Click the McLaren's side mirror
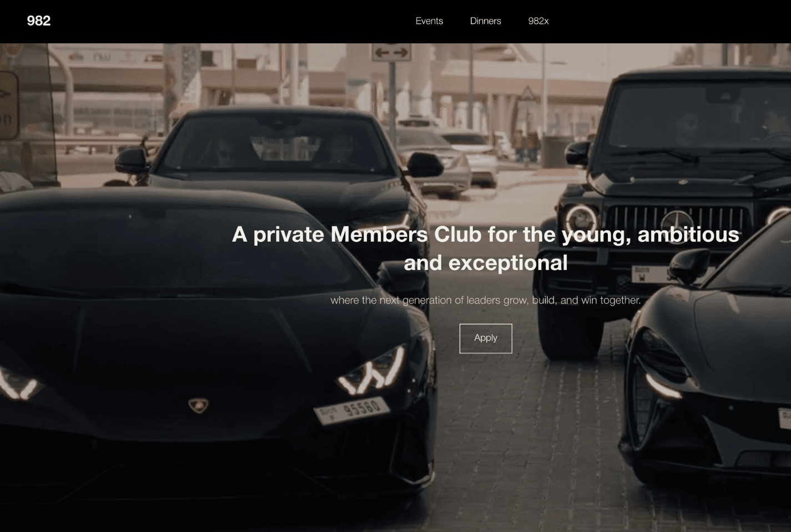The height and width of the screenshot is (532, 791). (689, 265)
